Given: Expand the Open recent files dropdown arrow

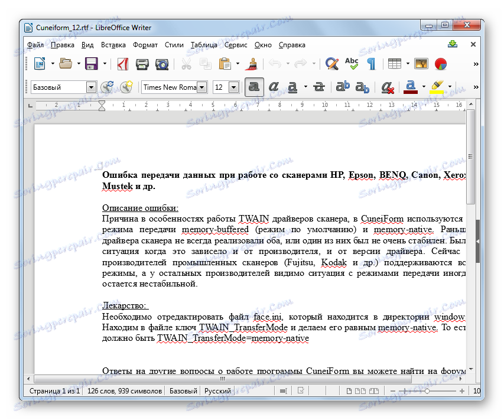Looking at the screenshot, I should [79, 64].
